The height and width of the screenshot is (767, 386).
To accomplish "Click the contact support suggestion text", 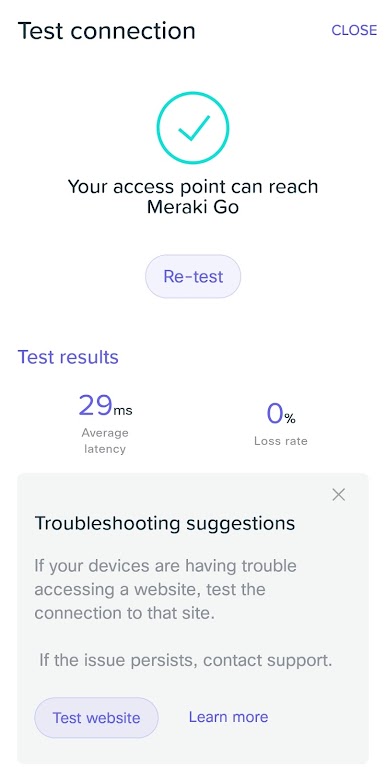I will [x=186, y=660].
